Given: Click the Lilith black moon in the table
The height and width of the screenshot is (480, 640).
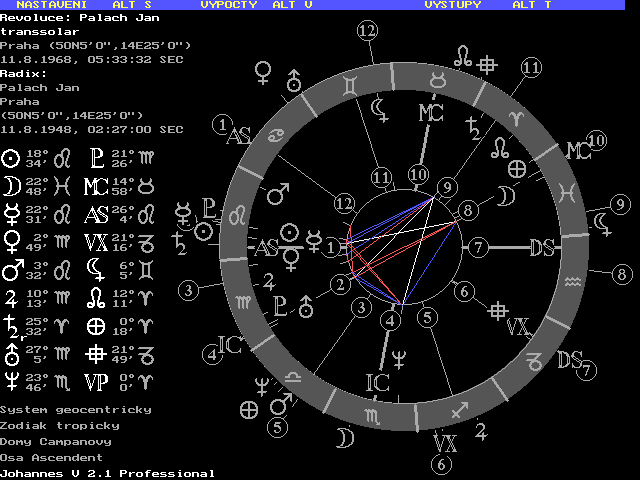Looking at the screenshot, I should point(96,269).
